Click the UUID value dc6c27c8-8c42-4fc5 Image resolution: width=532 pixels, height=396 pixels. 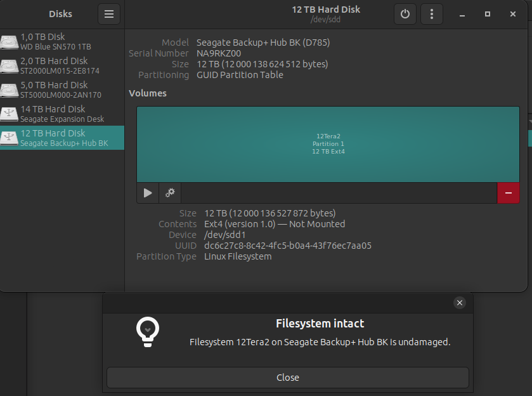point(288,246)
